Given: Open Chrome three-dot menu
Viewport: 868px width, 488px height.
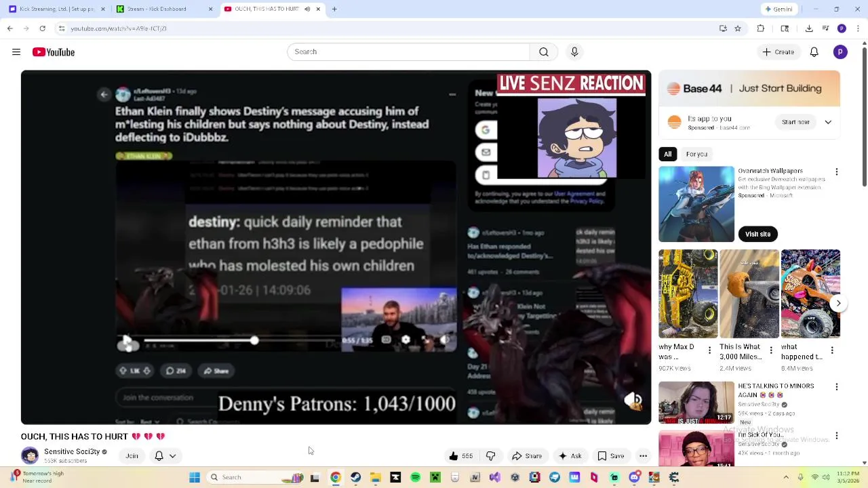Looking at the screenshot, I should click(858, 28).
